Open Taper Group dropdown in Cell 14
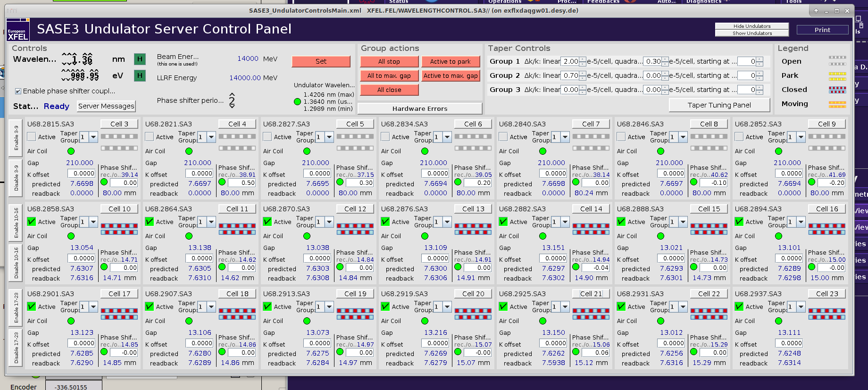 565,222
